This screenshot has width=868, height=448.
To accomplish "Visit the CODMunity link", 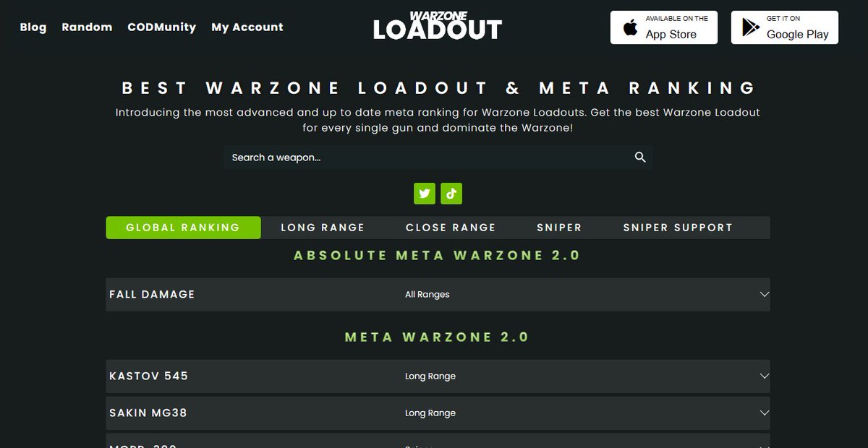I will 162,27.
